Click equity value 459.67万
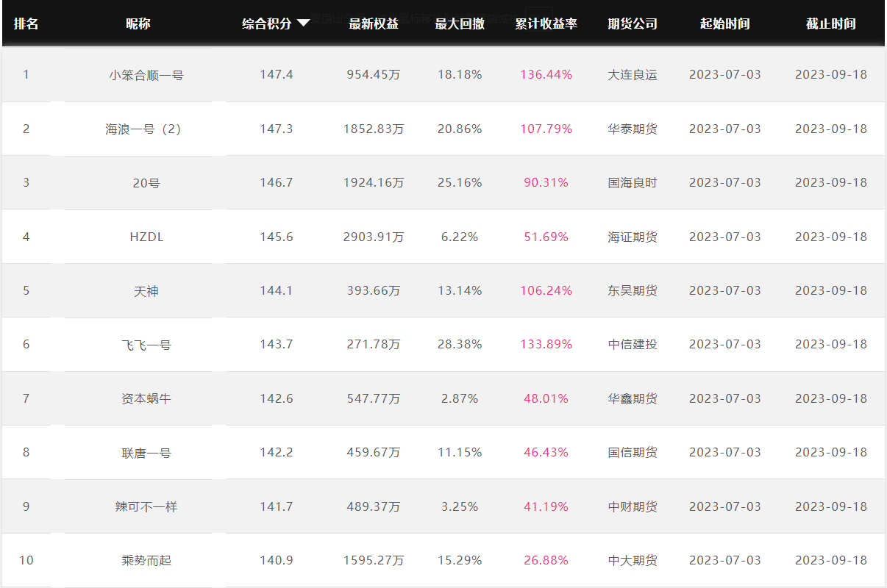The height and width of the screenshot is (588, 887). pos(374,452)
